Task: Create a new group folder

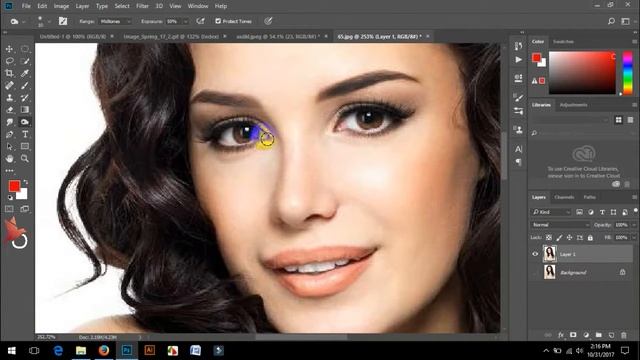Action: 598,335
